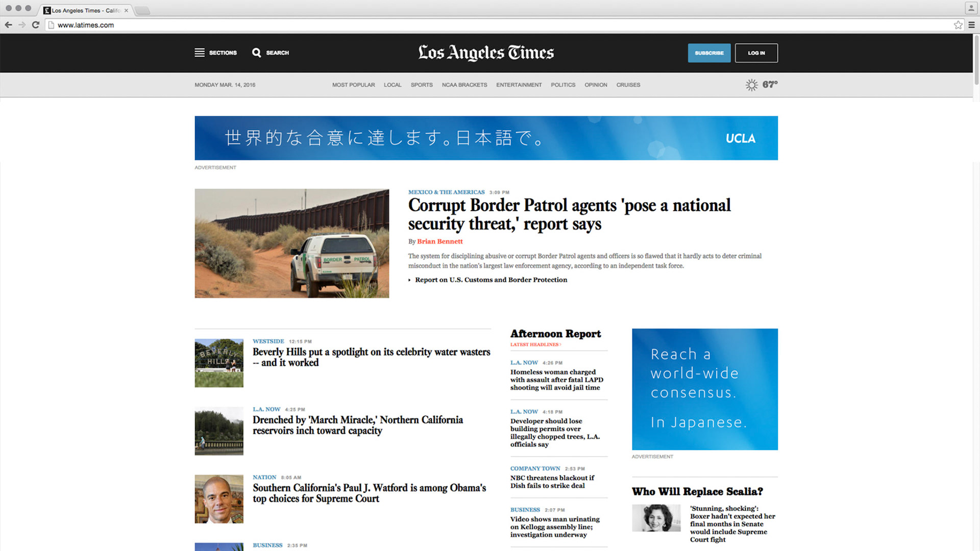Click the sunny weather icon

click(x=751, y=85)
